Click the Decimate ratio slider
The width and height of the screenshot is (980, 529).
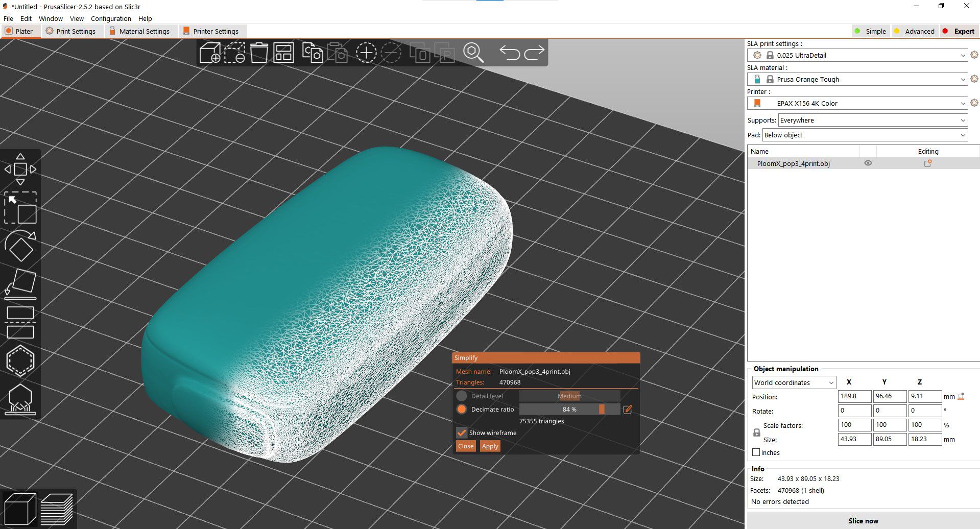(569, 410)
